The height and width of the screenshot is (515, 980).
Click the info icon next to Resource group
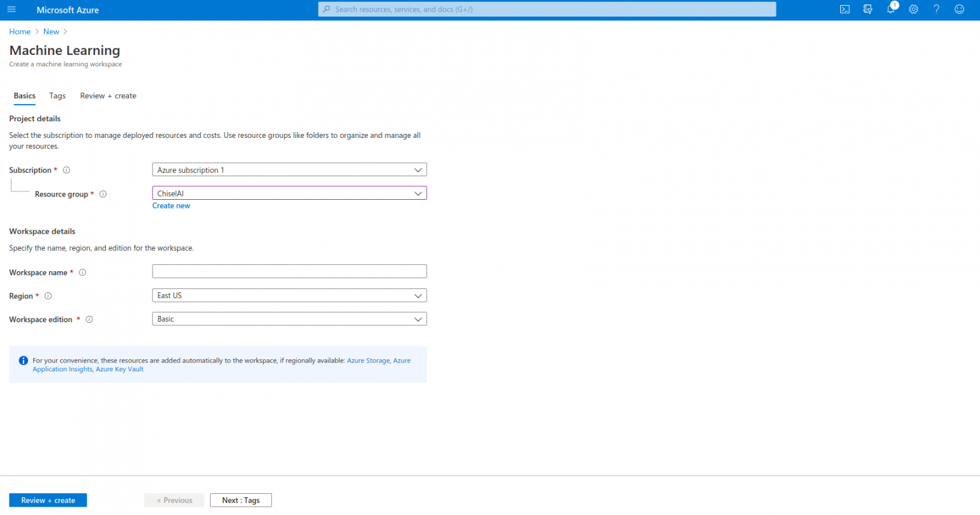[x=103, y=194]
